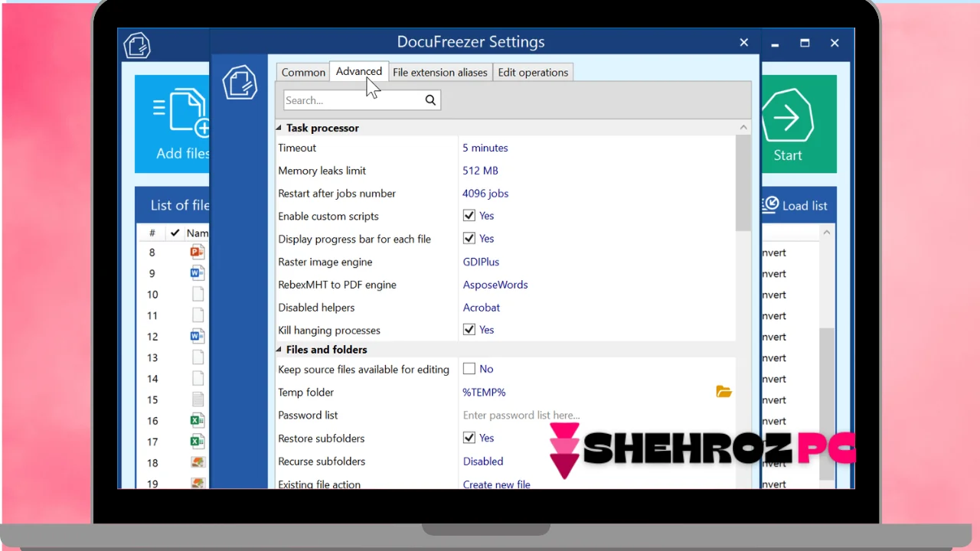Open Disabled helpers Acrobat value
This screenshot has width=980, height=551.
(482, 308)
